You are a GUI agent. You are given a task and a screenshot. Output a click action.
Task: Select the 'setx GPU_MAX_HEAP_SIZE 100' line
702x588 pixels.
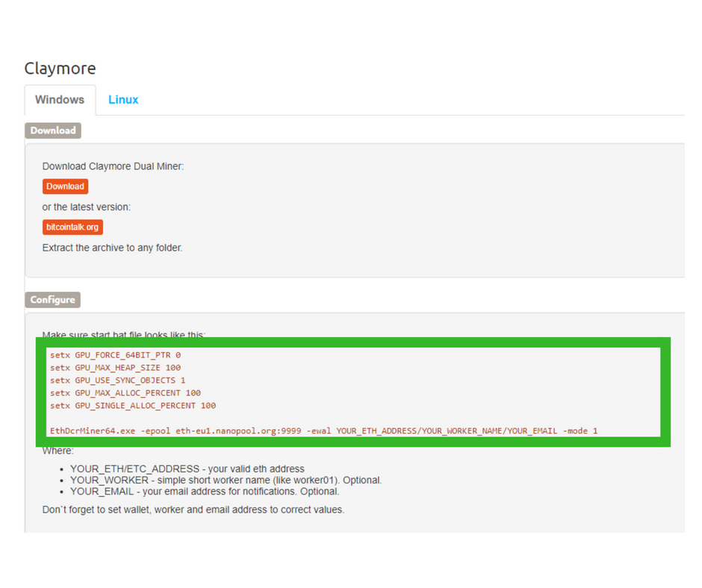115,367
